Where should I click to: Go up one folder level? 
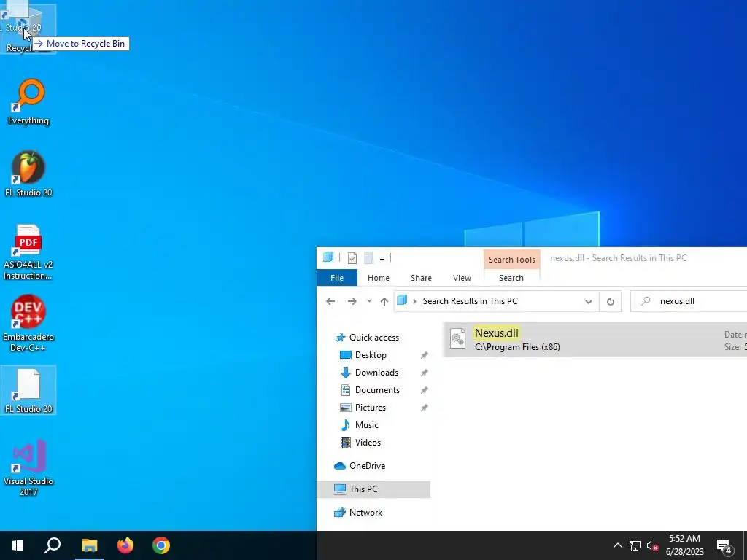click(x=384, y=301)
